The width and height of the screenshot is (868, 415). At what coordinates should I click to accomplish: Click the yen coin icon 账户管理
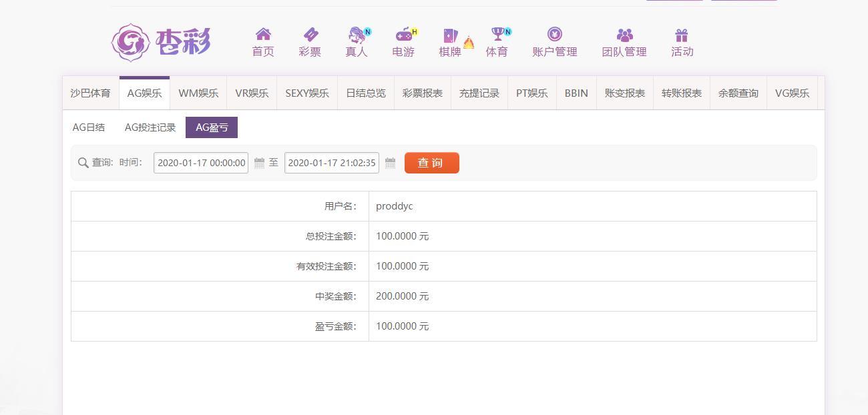554,35
